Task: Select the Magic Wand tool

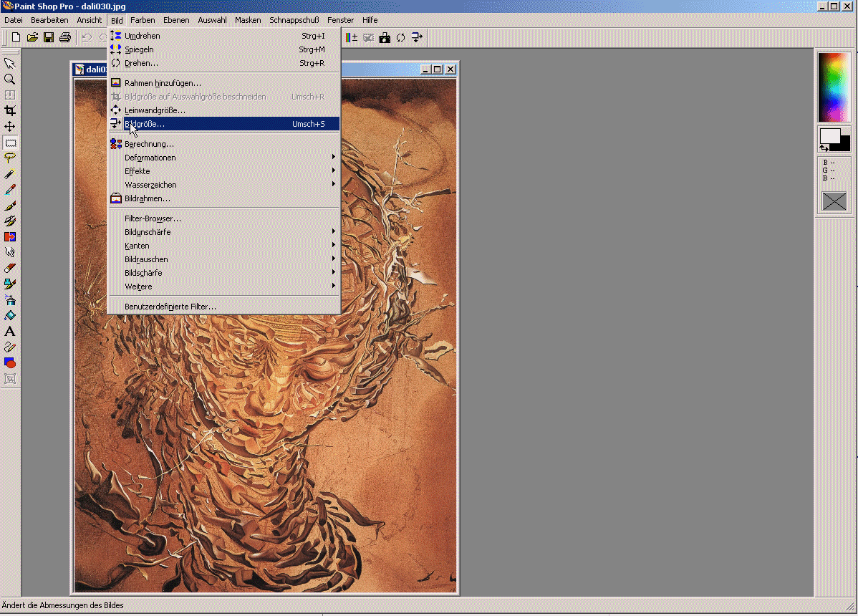Action: (x=10, y=174)
